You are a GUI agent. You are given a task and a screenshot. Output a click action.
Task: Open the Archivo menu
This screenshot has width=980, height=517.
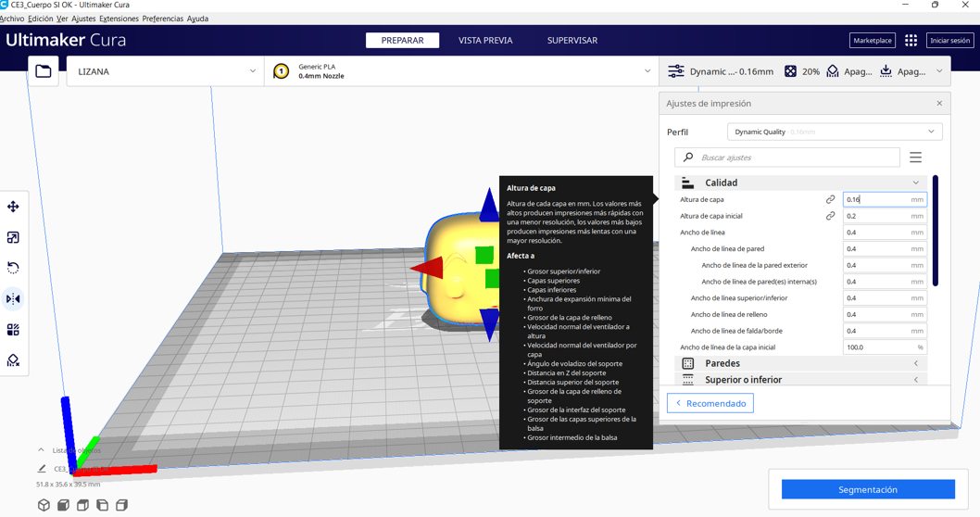[x=11, y=19]
